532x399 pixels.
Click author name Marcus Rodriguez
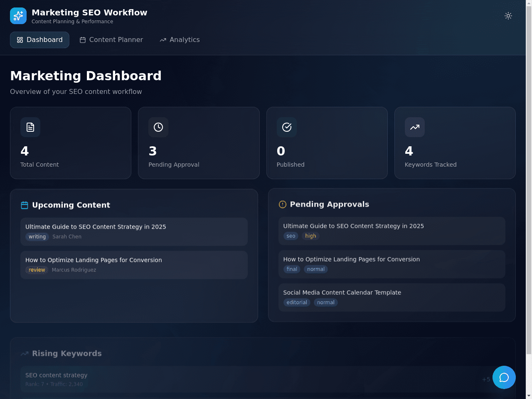74,270
